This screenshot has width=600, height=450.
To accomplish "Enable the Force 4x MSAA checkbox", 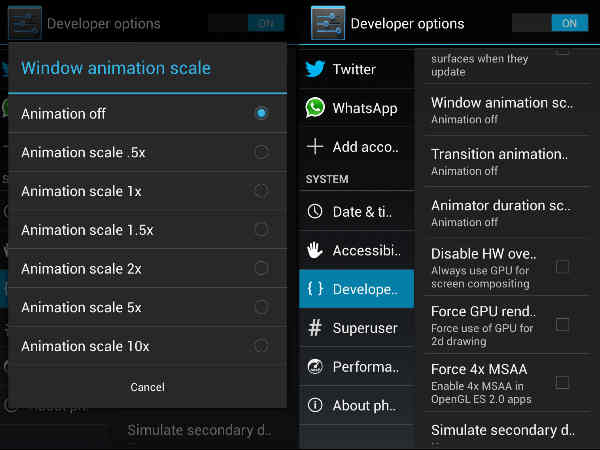I will click(562, 382).
